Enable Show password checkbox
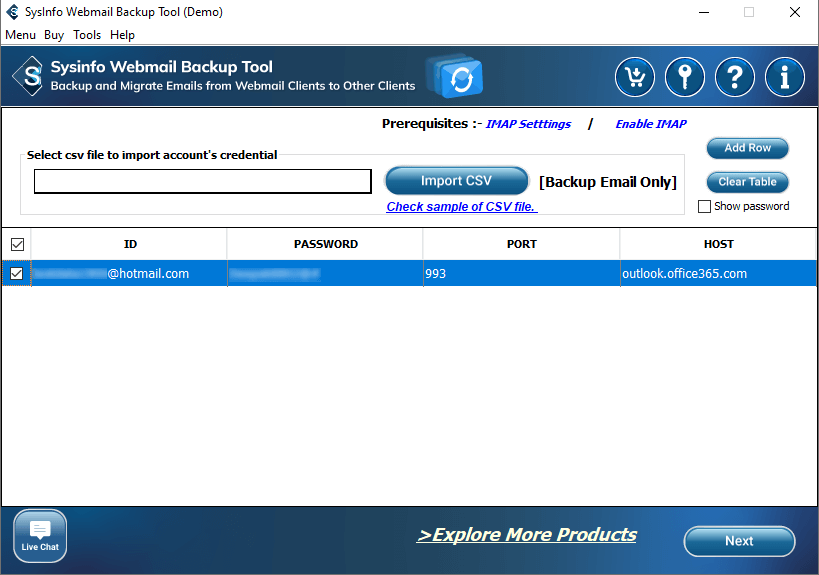Viewport: 819px width, 575px height. [704, 206]
